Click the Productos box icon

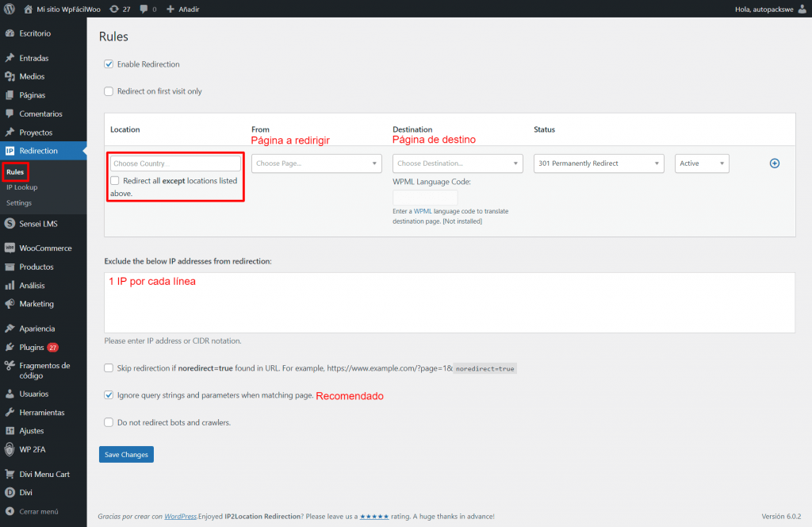[10, 267]
